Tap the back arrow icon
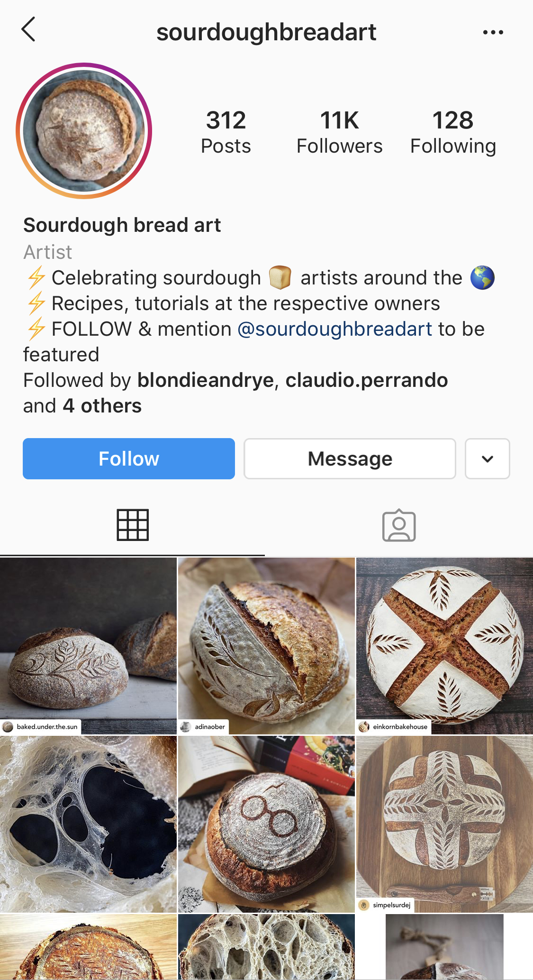 28,29
